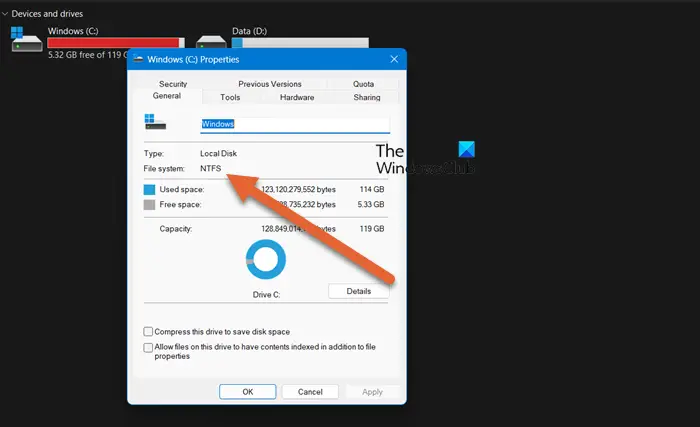Click the NTFS file system value
Image resolution: width=700 pixels, height=427 pixels.
point(210,168)
